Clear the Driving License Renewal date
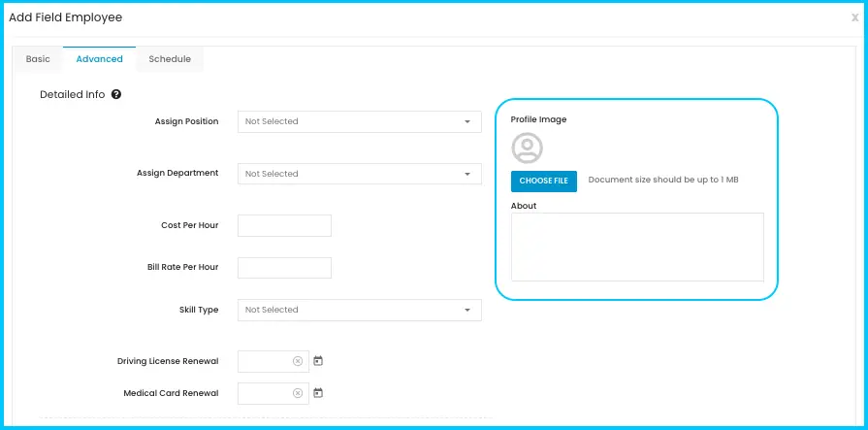The image size is (868, 430). [x=298, y=361]
